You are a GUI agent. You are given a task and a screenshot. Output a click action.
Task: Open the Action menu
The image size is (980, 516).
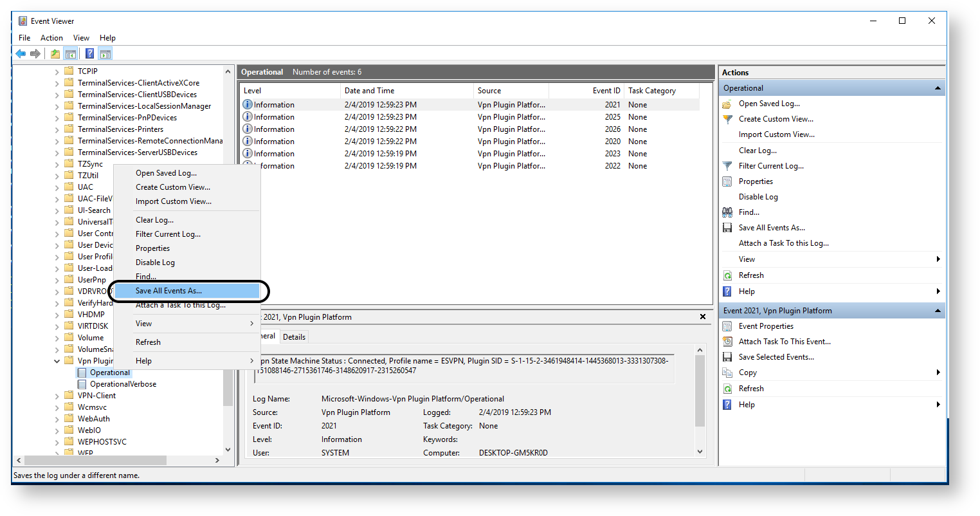(51, 37)
